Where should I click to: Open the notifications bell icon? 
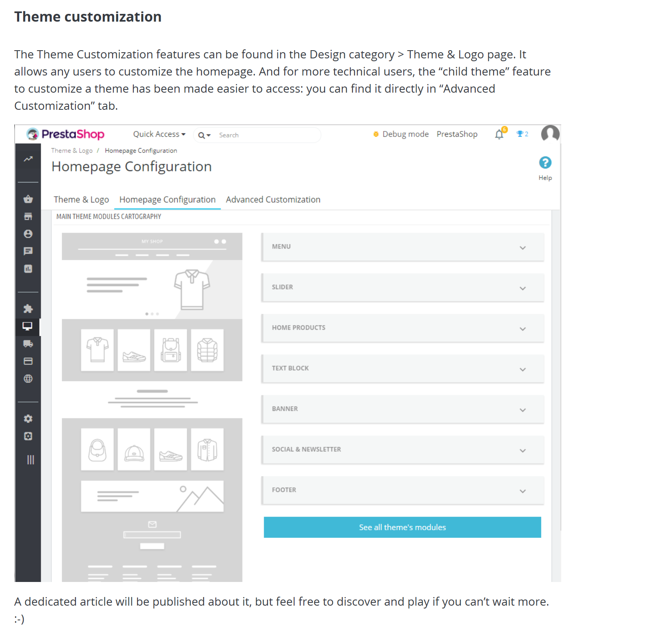click(499, 134)
